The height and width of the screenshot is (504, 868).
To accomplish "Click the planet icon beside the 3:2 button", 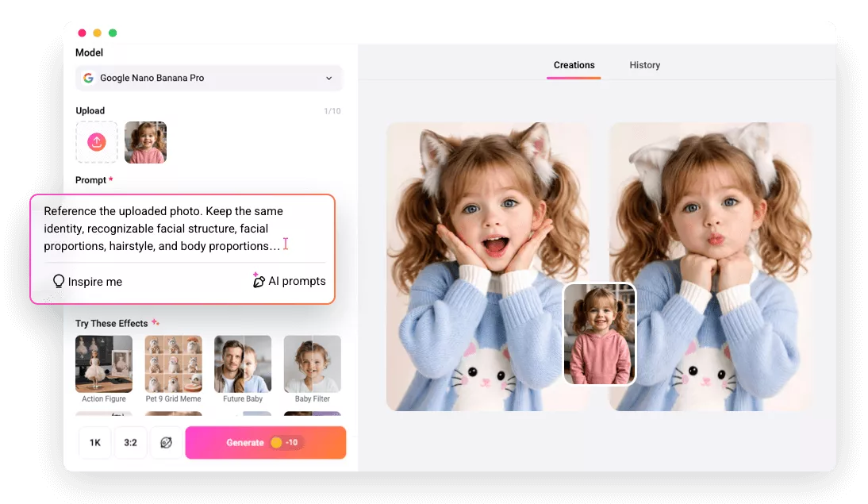I will [166, 443].
